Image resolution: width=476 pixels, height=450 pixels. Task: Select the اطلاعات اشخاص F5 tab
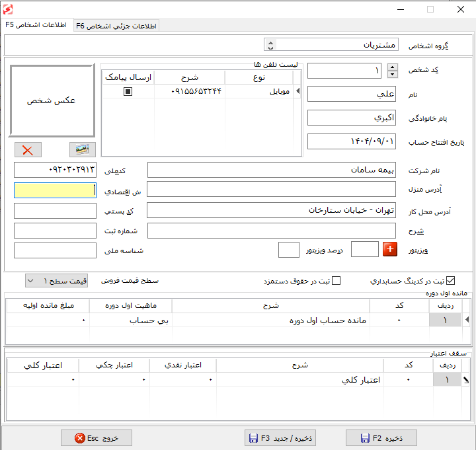36,25
